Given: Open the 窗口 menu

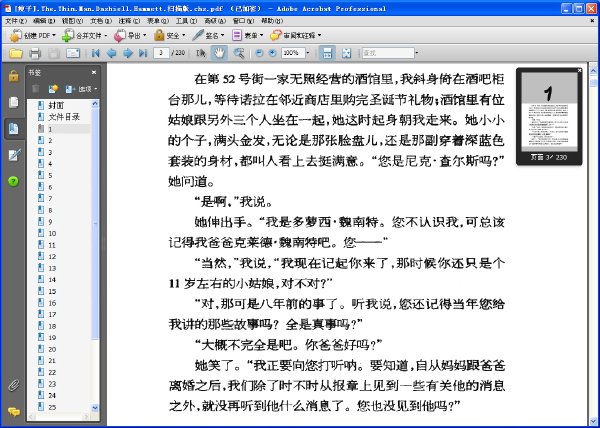Looking at the screenshot, I should click(243, 21).
